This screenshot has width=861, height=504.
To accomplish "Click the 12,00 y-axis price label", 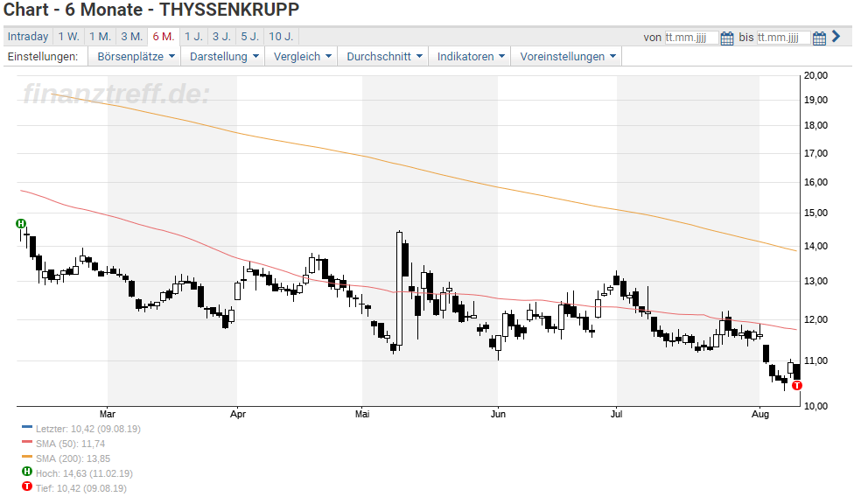I will click(815, 319).
